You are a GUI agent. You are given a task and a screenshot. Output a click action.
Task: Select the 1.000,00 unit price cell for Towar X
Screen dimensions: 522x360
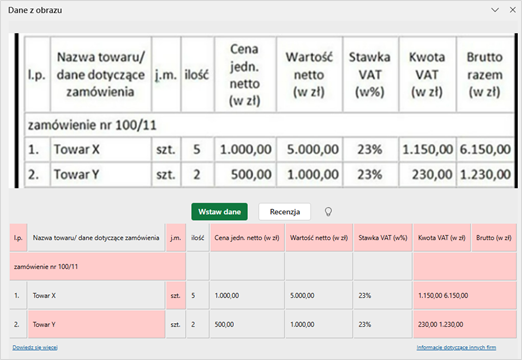pyautogui.click(x=247, y=295)
